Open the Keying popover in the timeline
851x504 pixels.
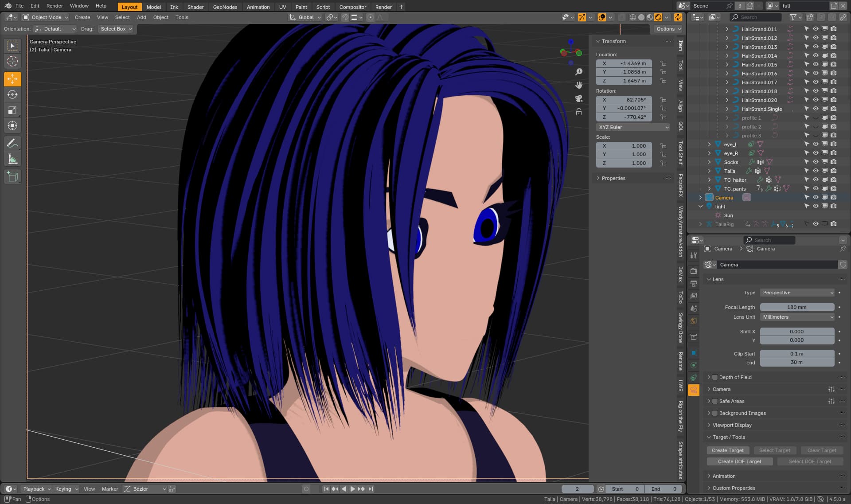pyautogui.click(x=66, y=489)
